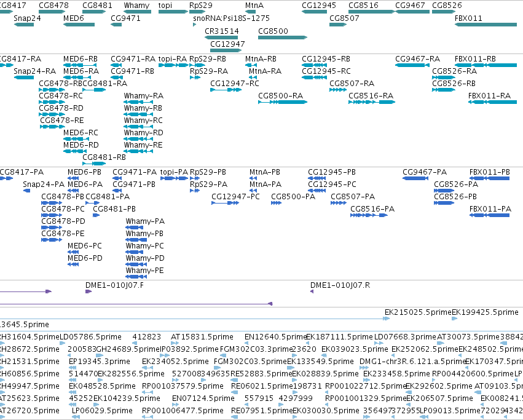Select the CG12945-RB transcript label
The width and height of the screenshot is (523, 420).
coord(326,59)
